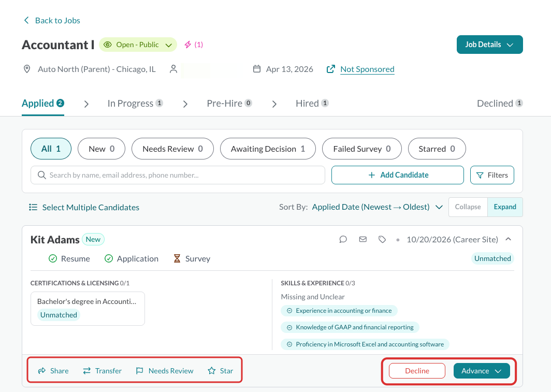Filter by the All candidates pill
Screen dimensions: 551x392
pyautogui.click(x=51, y=149)
